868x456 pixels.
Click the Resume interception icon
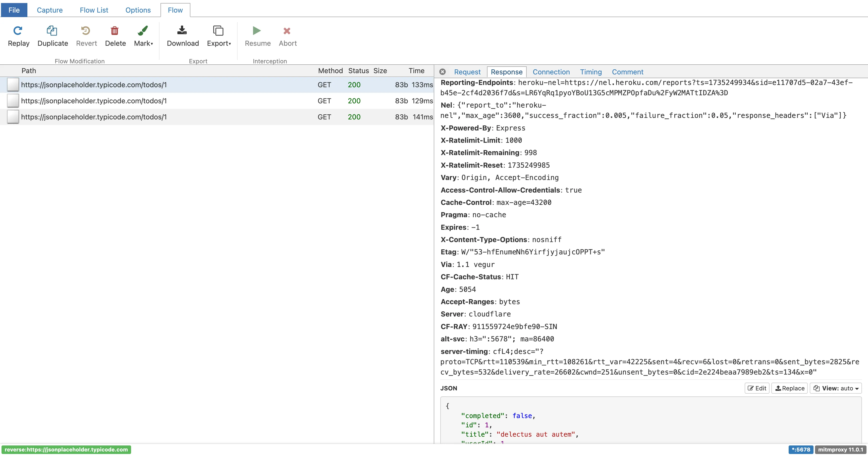pyautogui.click(x=257, y=31)
